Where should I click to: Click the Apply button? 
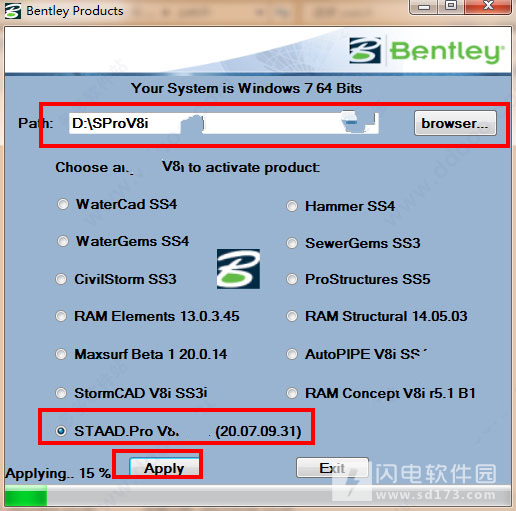(164, 467)
